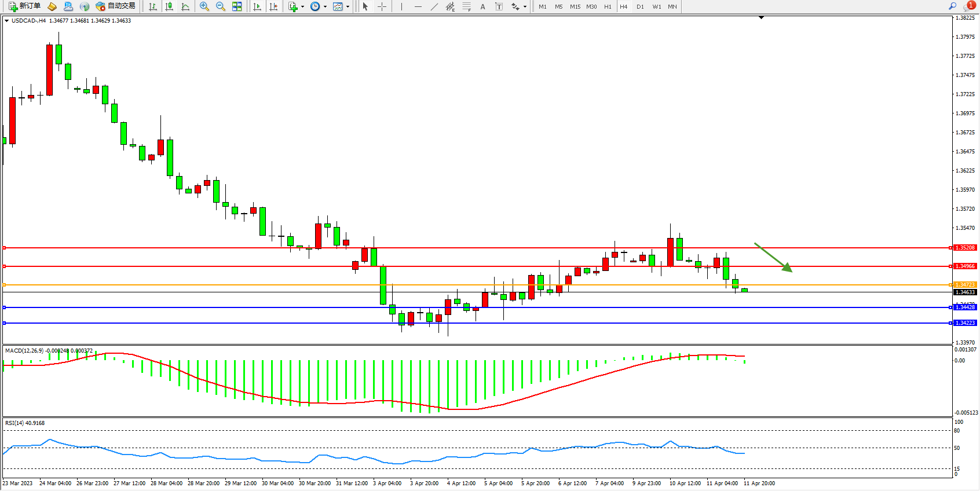This screenshot has height=491, width=980.
Task: Zoom out on the chart
Action: (x=220, y=6)
